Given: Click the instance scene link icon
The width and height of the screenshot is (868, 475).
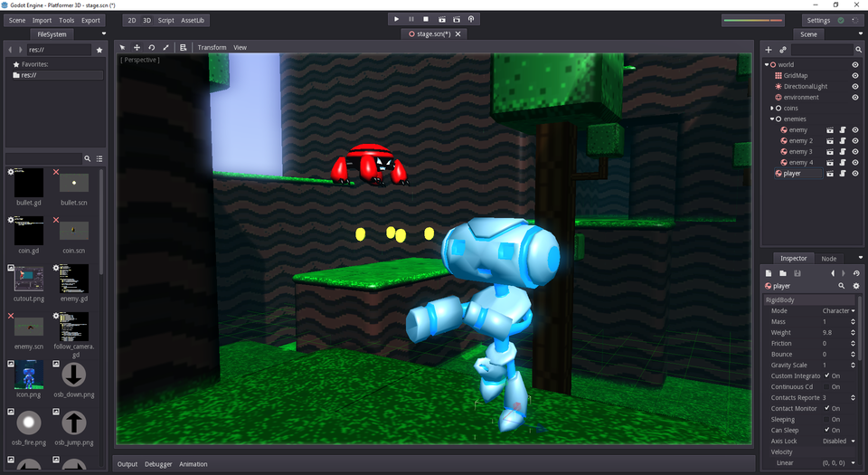Looking at the screenshot, I should [x=783, y=50].
